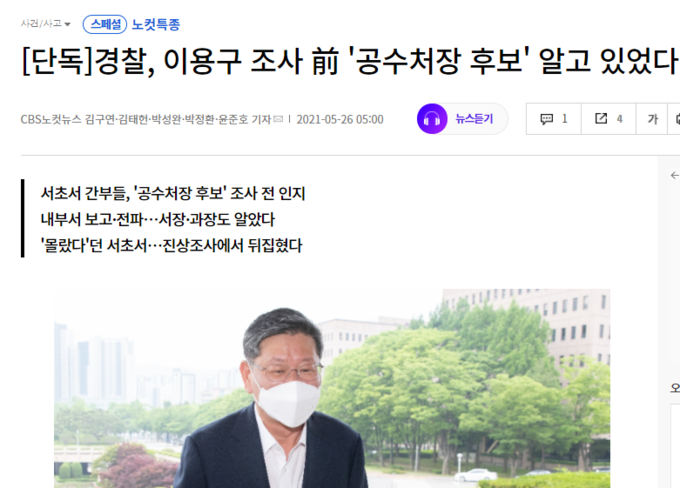Open font size options with 가 button

[652, 119]
